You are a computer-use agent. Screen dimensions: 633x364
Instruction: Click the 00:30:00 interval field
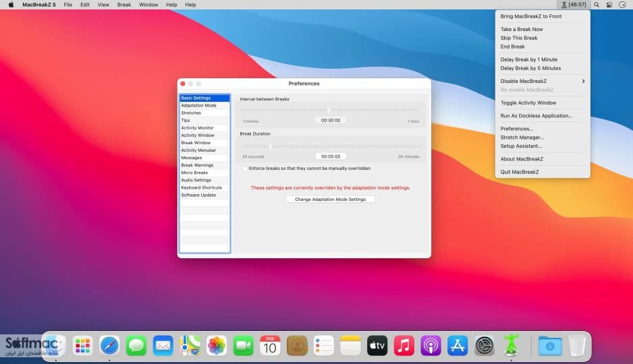[x=331, y=121]
